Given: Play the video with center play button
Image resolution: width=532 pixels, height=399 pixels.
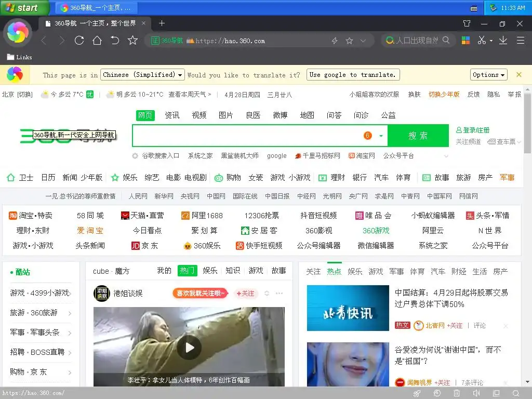Looking at the screenshot, I should pos(189,347).
